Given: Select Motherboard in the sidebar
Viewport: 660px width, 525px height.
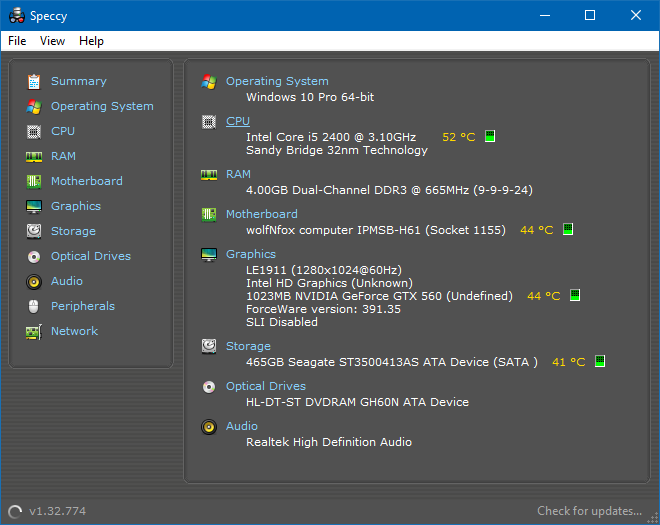Looking at the screenshot, I should (x=87, y=181).
